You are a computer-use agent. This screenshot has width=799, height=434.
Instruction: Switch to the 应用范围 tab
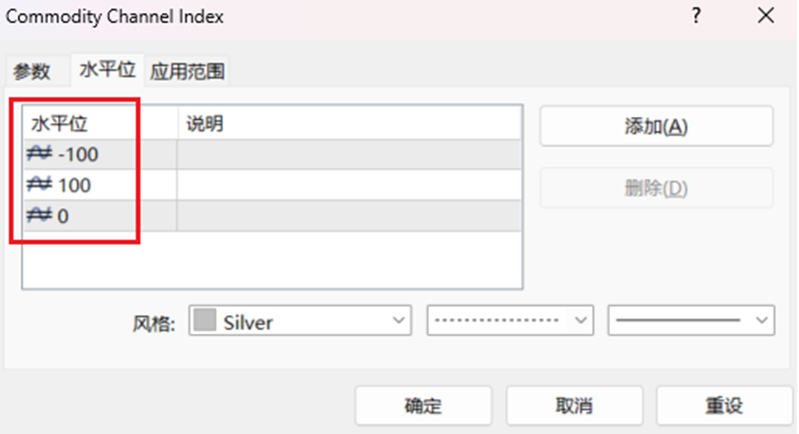point(187,71)
